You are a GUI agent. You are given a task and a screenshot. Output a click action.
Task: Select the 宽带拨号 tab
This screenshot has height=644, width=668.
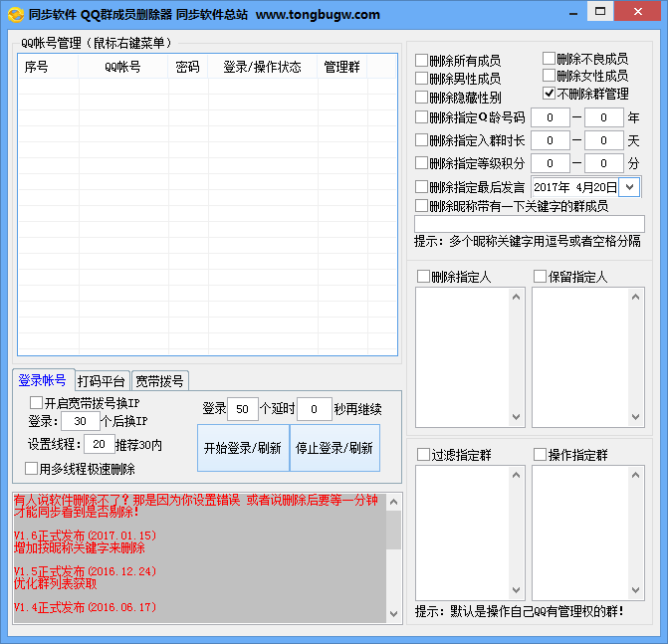tap(159, 381)
